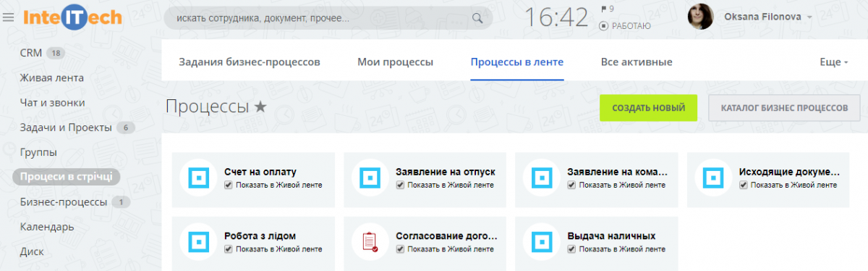Toggle Живая лента checkbox for Выдача наличных
The image size is (868, 271).
click(572, 249)
